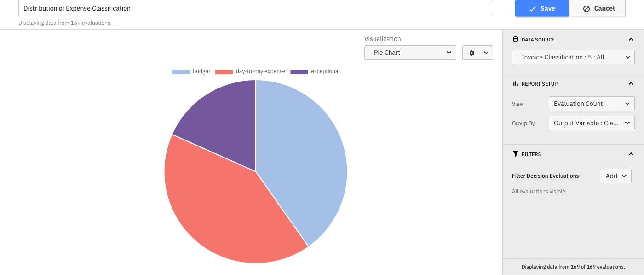Click the report title input field

[255, 8]
